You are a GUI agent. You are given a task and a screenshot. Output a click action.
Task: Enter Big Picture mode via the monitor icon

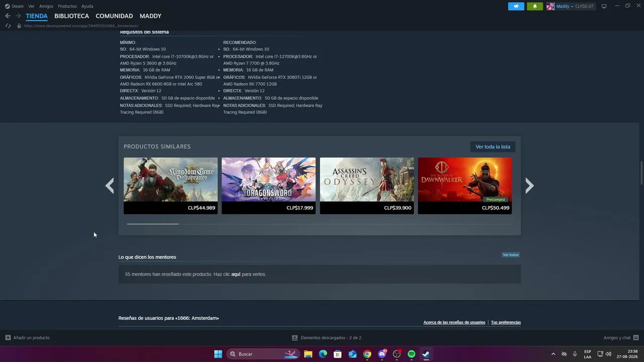[604, 6]
